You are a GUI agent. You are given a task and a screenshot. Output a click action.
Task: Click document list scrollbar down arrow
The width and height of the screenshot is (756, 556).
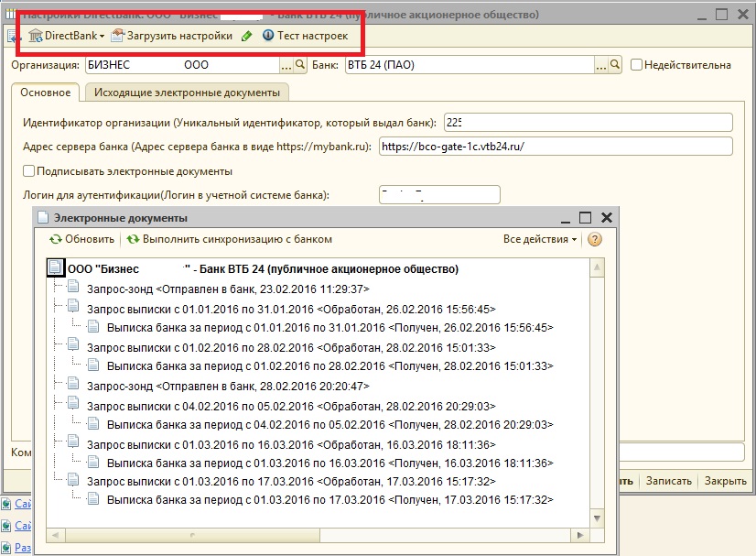tap(597, 518)
